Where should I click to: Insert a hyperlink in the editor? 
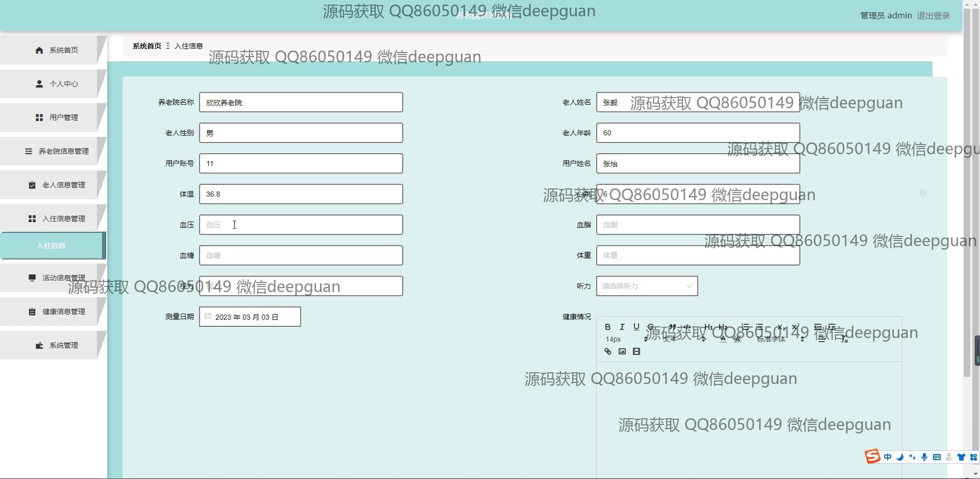[607, 351]
